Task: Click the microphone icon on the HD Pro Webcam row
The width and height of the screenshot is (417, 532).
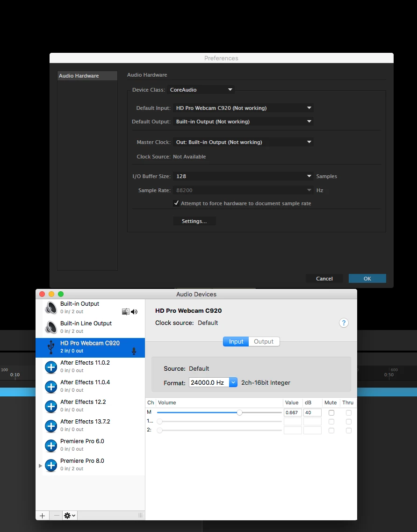Action: pos(134,351)
